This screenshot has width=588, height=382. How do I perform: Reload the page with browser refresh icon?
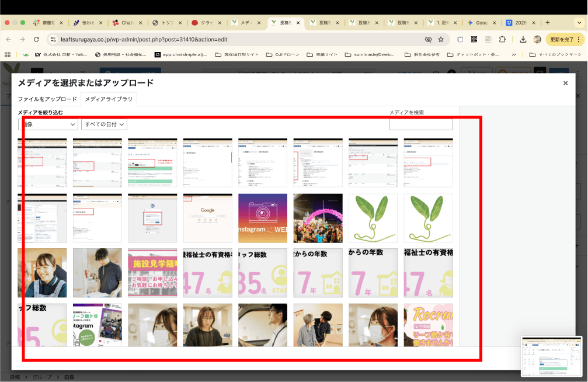tap(36, 40)
